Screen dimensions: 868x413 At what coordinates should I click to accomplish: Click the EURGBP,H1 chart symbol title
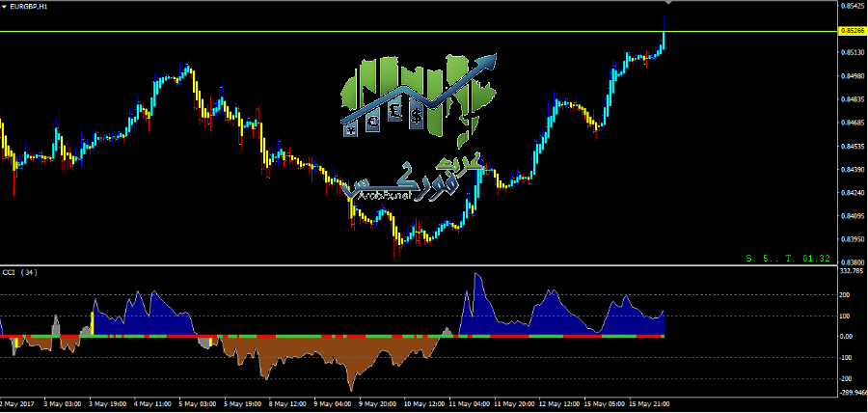(x=28, y=6)
